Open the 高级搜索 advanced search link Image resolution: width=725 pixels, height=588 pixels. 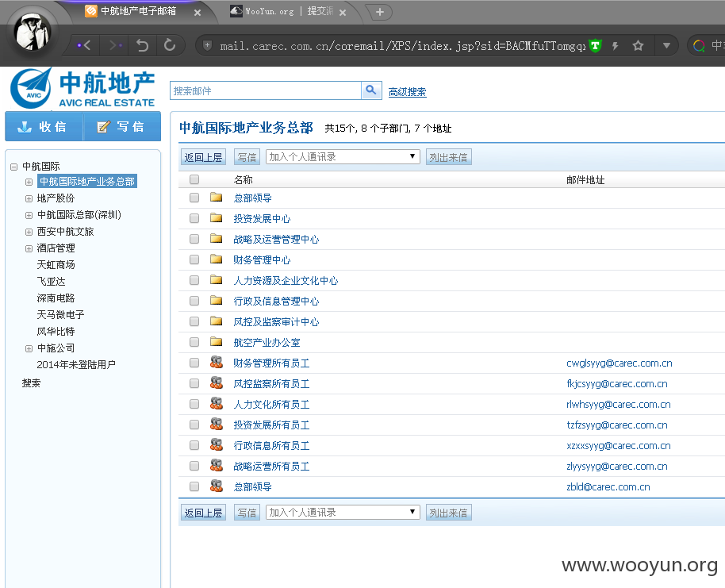pyautogui.click(x=407, y=91)
